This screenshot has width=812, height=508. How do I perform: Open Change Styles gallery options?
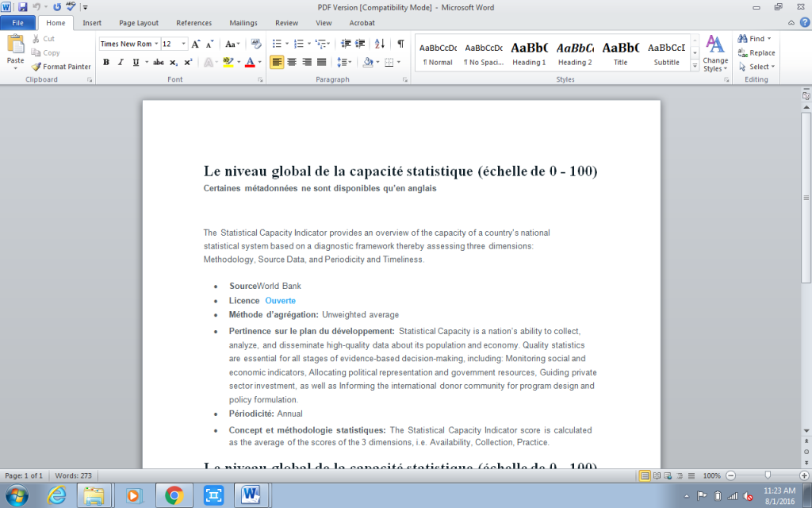point(715,54)
